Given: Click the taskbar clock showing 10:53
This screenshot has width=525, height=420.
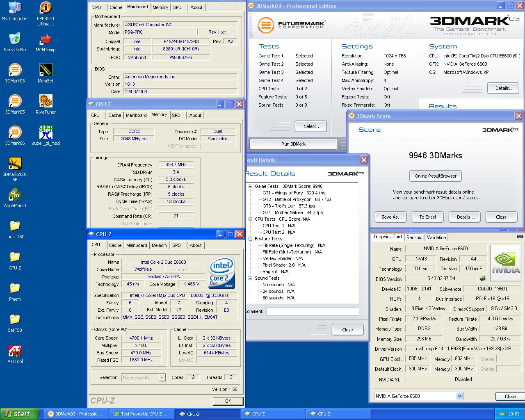Looking at the screenshot, I should click(x=514, y=414).
